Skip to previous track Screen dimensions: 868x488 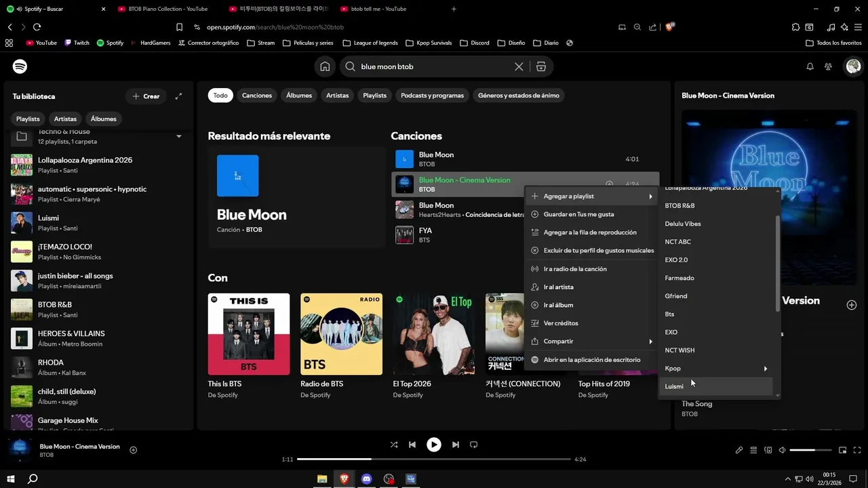[x=412, y=445]
